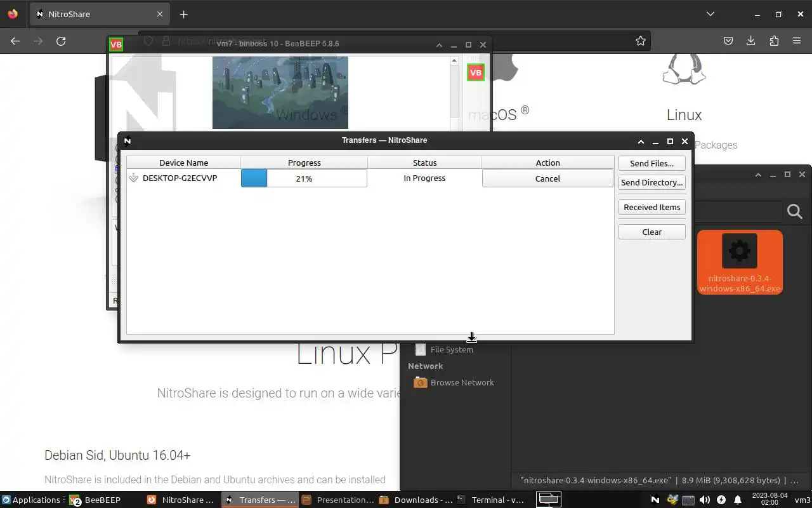Clear the finished transfers list
Screen dimensions: 812x508
pyautogui.click(x=652, y=232)
